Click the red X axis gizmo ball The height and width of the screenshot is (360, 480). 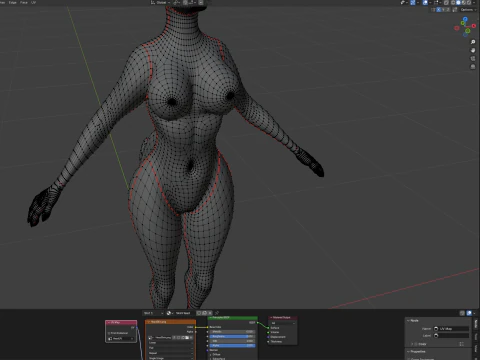pyautogui.click(x=474, y=26)
